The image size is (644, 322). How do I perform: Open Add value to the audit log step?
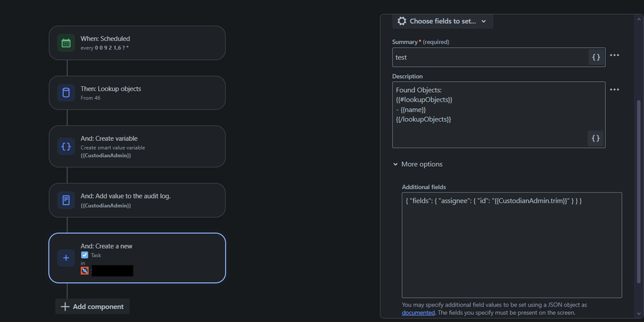(x=137, y=200)
